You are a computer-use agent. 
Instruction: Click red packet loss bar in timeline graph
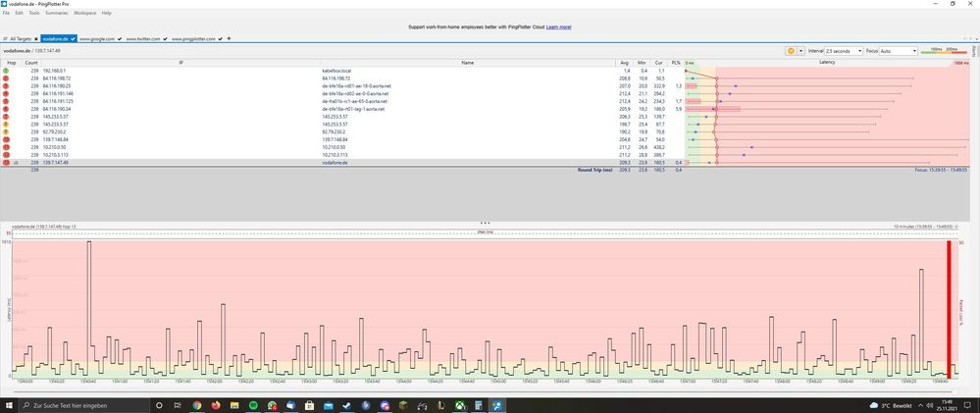[949, 307]
